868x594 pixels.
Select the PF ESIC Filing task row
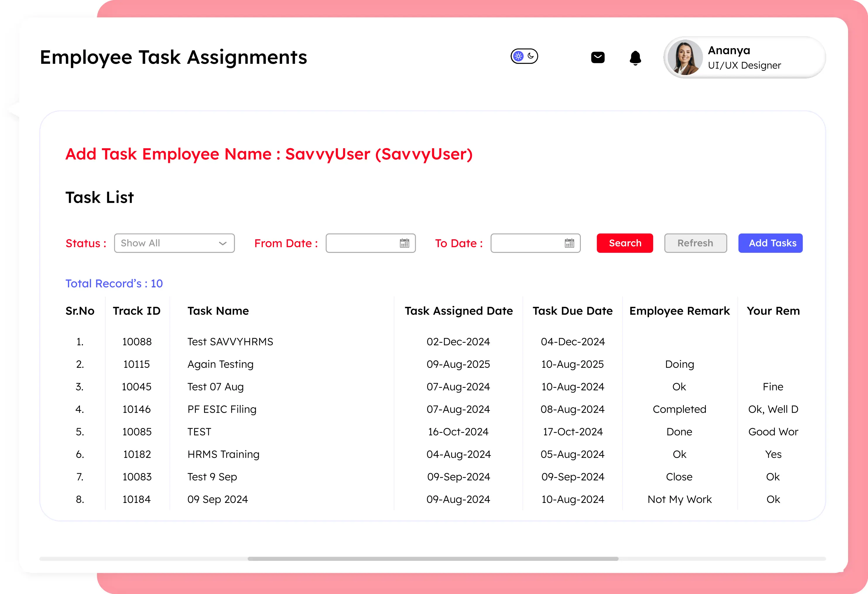click(222, 409)
